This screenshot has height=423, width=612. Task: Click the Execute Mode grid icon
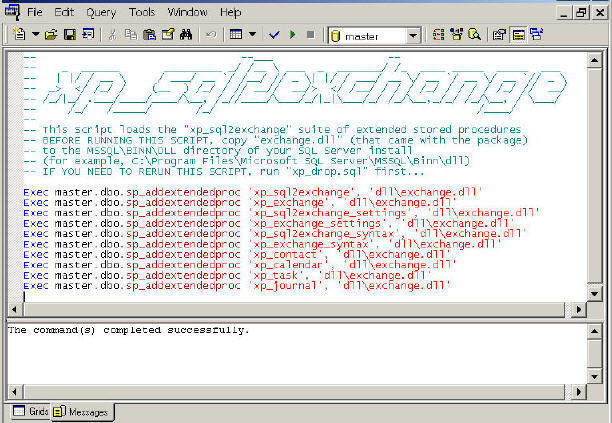click(236, 35)
